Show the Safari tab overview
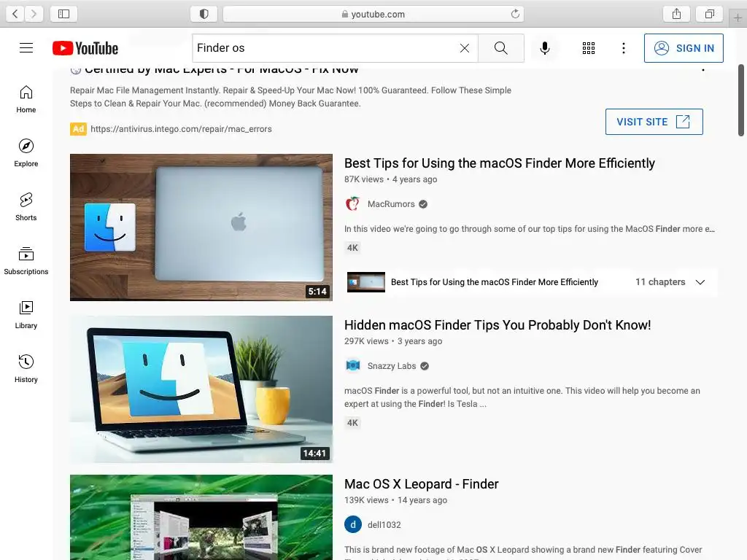This screenshot has height=560, width=747. pyautogui.click(x=709, y=14)
